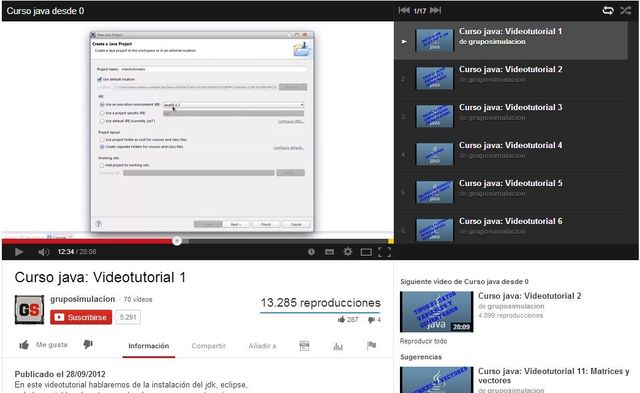
Task: Click the thumbs down dislike icon
Action: pyautogui.click(x=88, y=345)
